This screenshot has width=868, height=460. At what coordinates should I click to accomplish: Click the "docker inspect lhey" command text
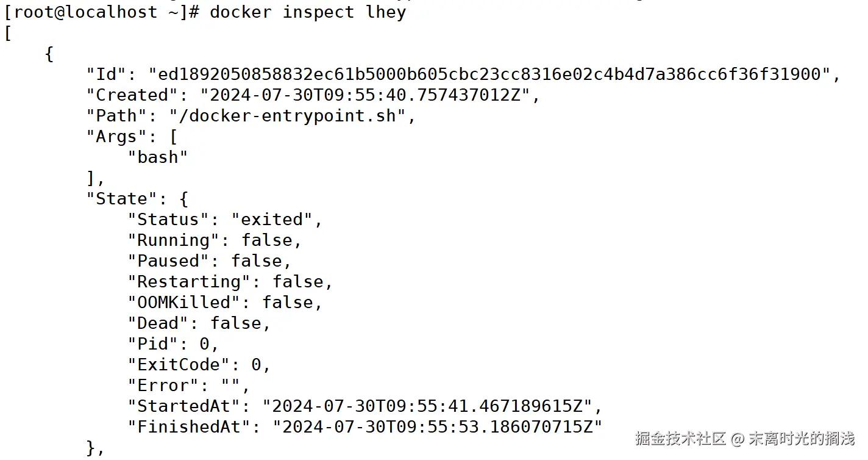click(308, 12)
